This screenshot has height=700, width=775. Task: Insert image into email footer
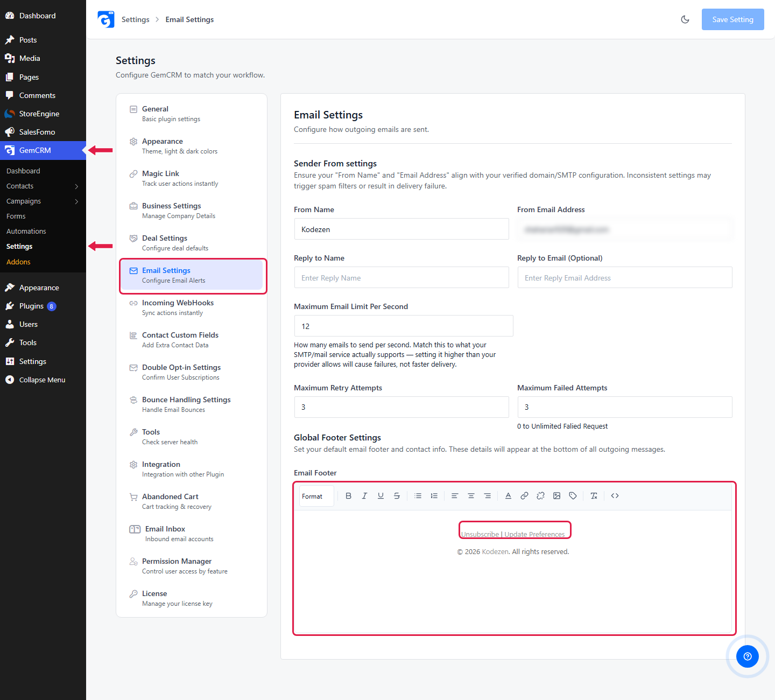coord(556,496)
